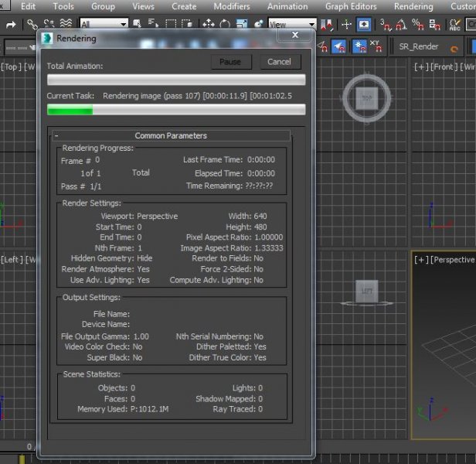Image resolution: width=476 pixels, height=464 pixels.
Task: Open the View coordinate system dropdown
Action: click(291, 26)
